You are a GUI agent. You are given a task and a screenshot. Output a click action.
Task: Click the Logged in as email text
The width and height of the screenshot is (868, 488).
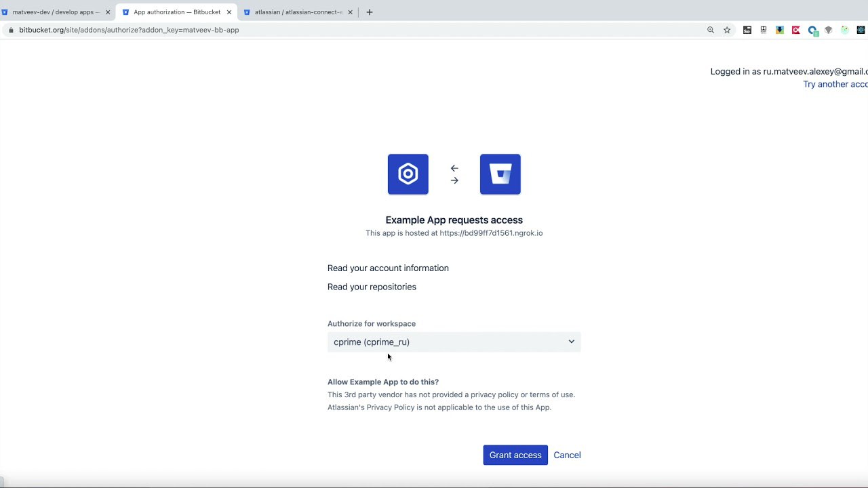click(x=789, y=71)
